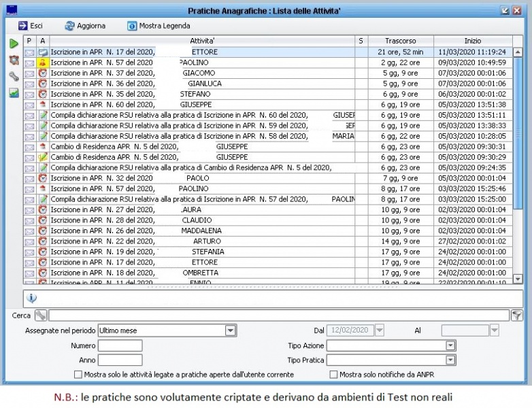The height and width of the screenshot is (408, 532).
Task: Expand the Tipo Pratica dropdown
Action: pos(450,360)
